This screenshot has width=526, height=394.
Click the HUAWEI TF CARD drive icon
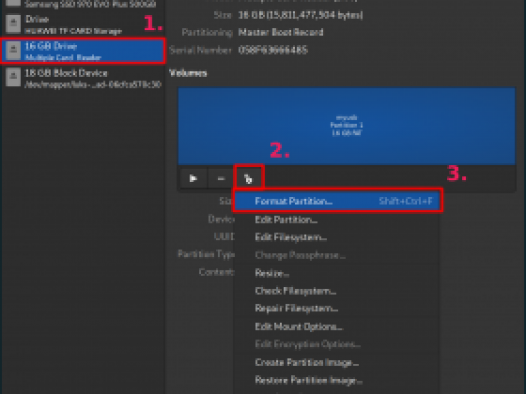click(x=13, y=24)
